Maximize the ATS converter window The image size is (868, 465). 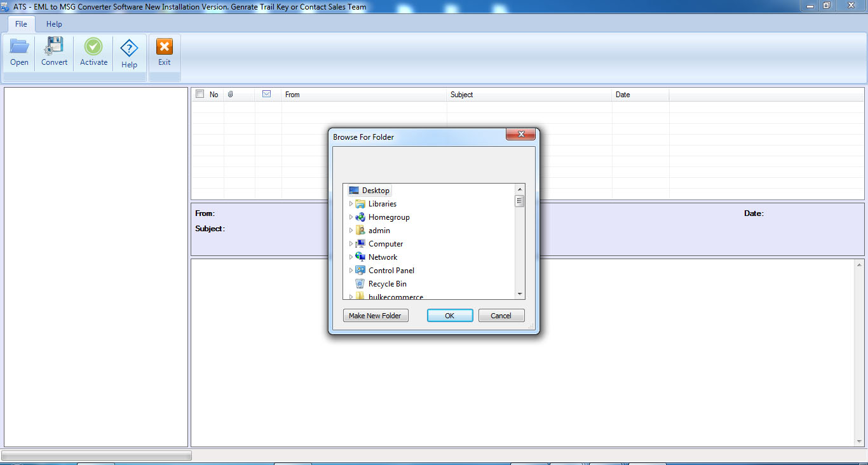pos(827,6)
